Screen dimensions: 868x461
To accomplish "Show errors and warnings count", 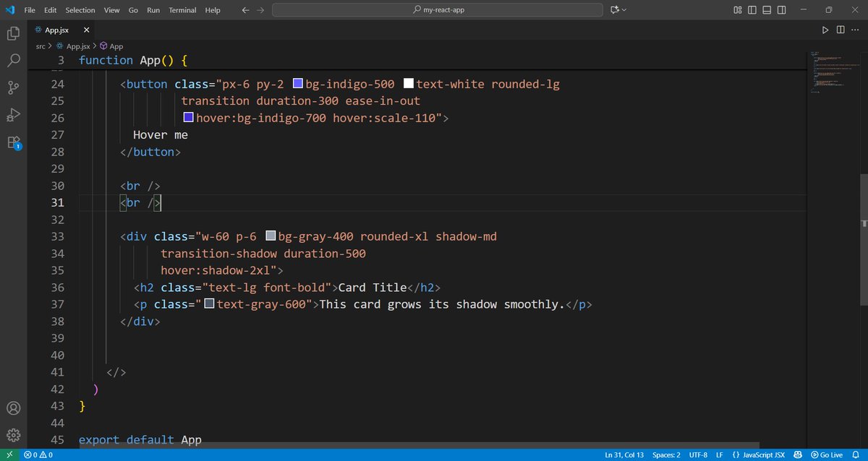I will 38,455.
